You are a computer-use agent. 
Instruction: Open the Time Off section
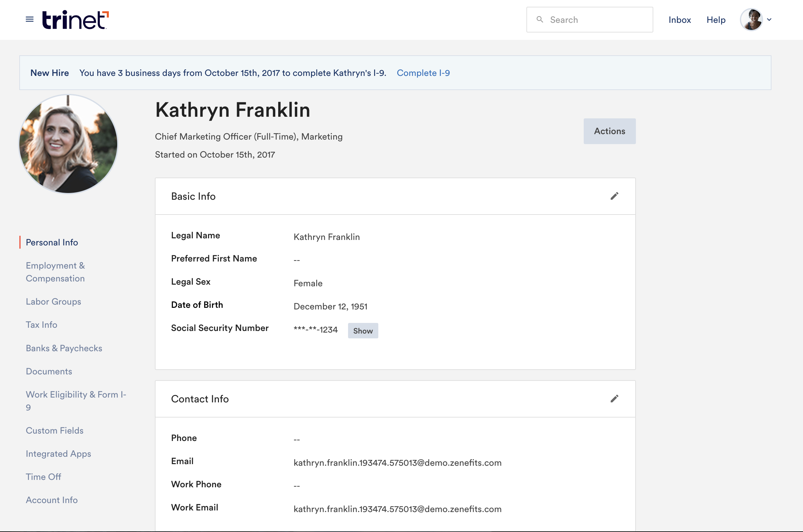[43, 477]
